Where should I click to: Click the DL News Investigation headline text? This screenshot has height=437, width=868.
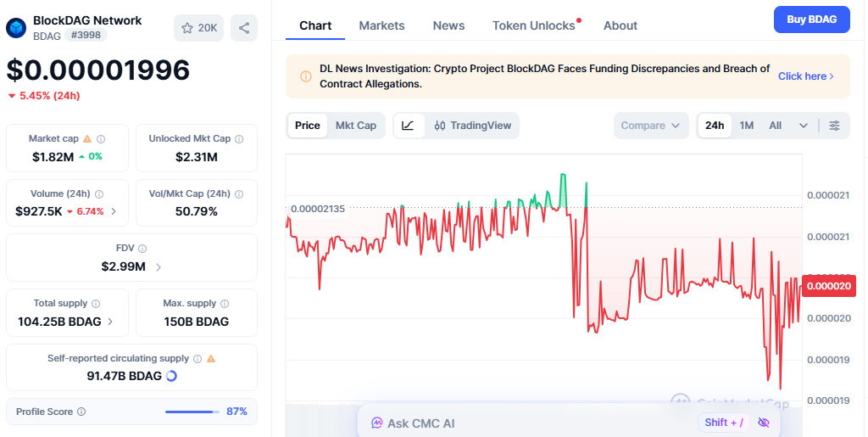(545, 76)
